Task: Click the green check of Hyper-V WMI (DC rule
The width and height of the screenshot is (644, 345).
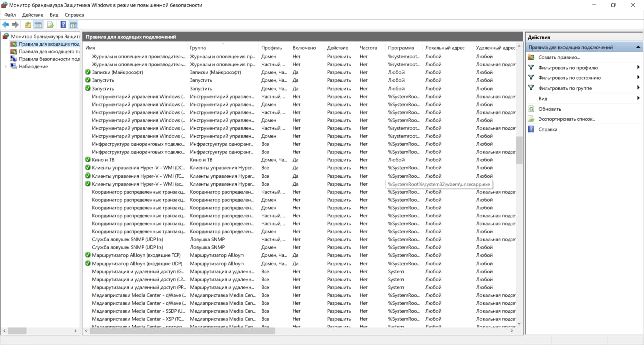Action: (x=88, y=168)
